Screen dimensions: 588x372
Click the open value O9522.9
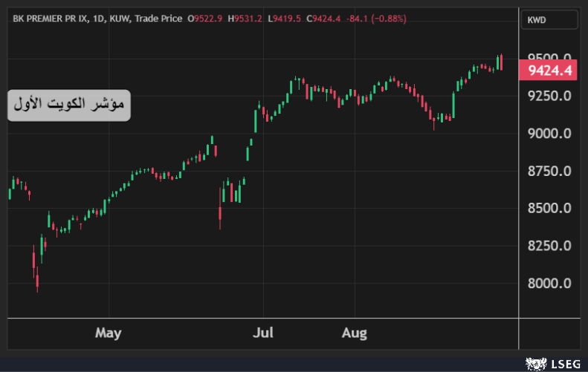[x=204, y=19]
